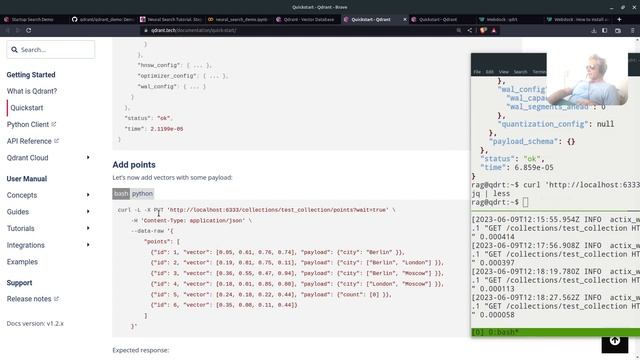Open the Concepts sidebar item

point(22,195)
